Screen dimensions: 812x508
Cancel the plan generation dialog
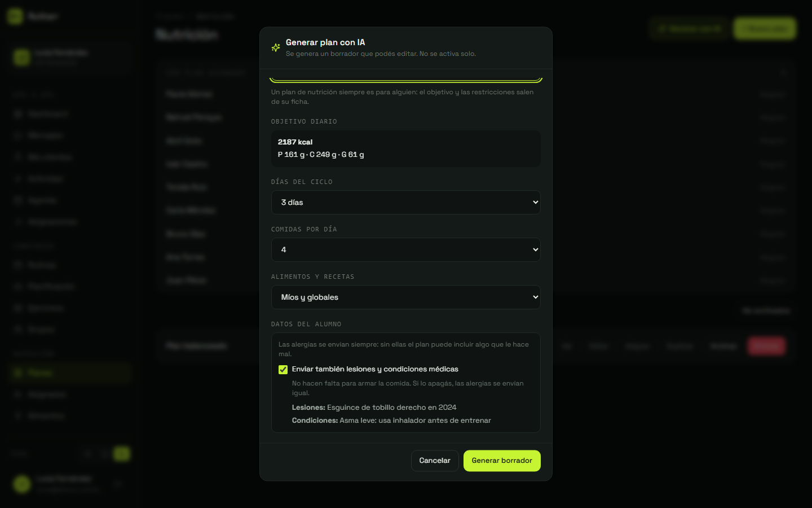tap(435, 461)
